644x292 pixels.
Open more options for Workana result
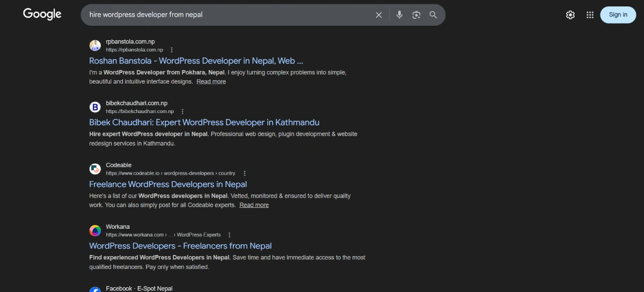(x=229, y=235)
